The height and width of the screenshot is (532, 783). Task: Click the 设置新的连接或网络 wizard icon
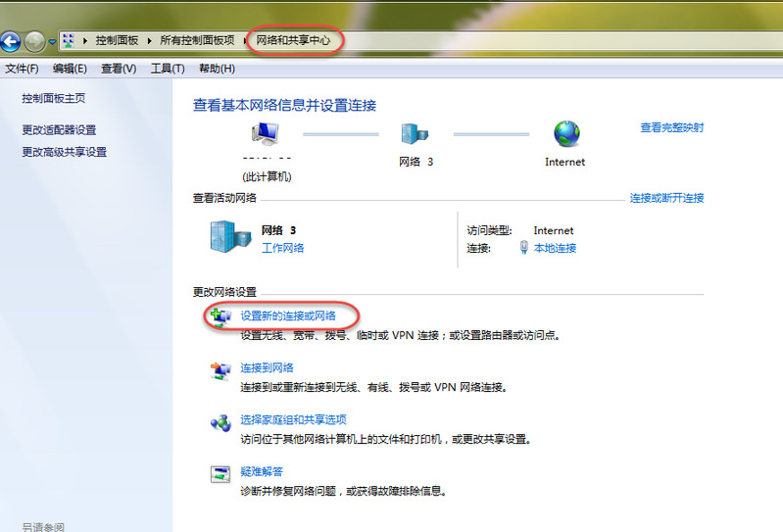(x=220, y=315)
